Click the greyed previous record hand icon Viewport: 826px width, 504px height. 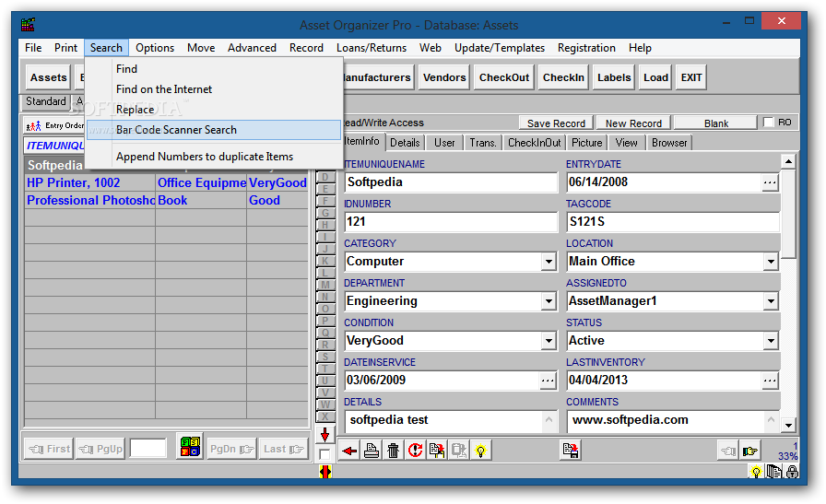(728, 451)
